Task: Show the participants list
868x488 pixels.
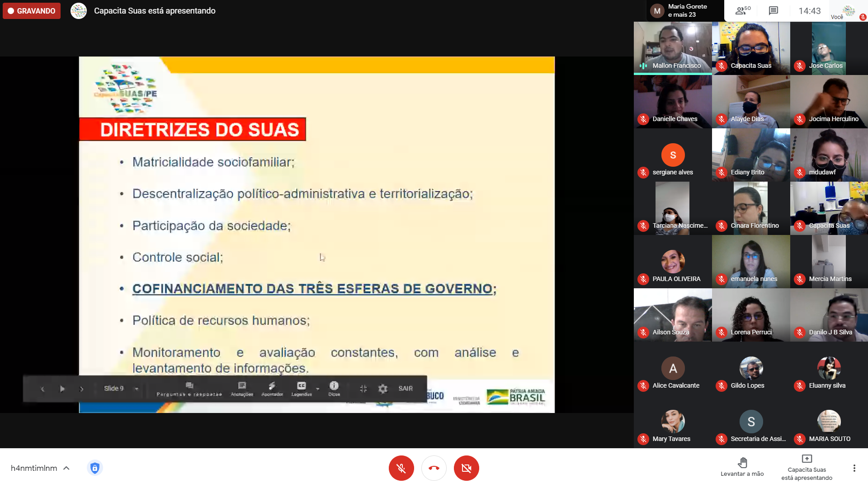Action: tap(742, 11)
